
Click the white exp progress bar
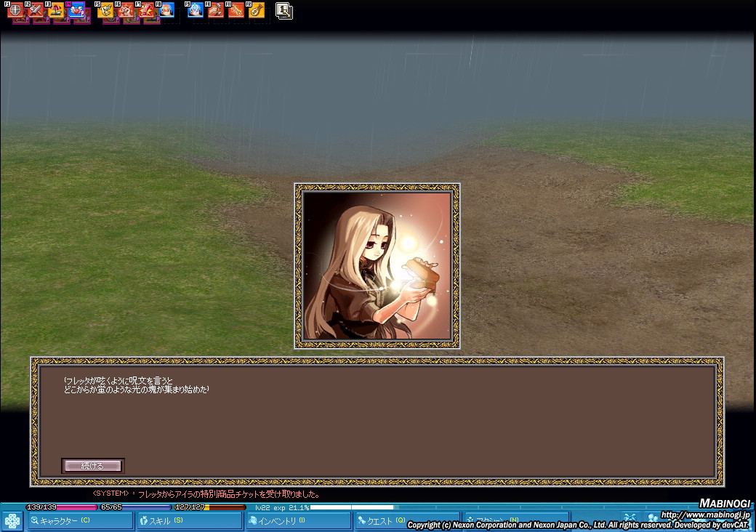[x=352, y=507]
